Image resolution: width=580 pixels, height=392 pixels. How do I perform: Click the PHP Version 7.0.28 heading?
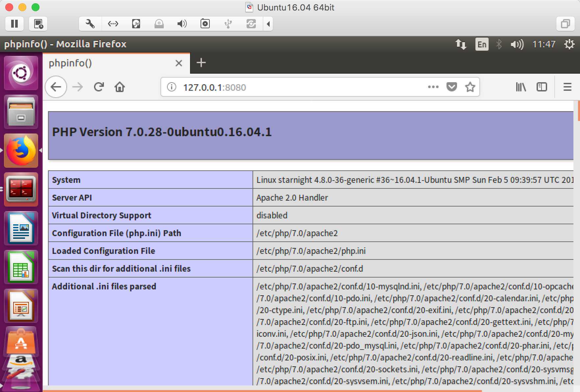tap(162, 132)
